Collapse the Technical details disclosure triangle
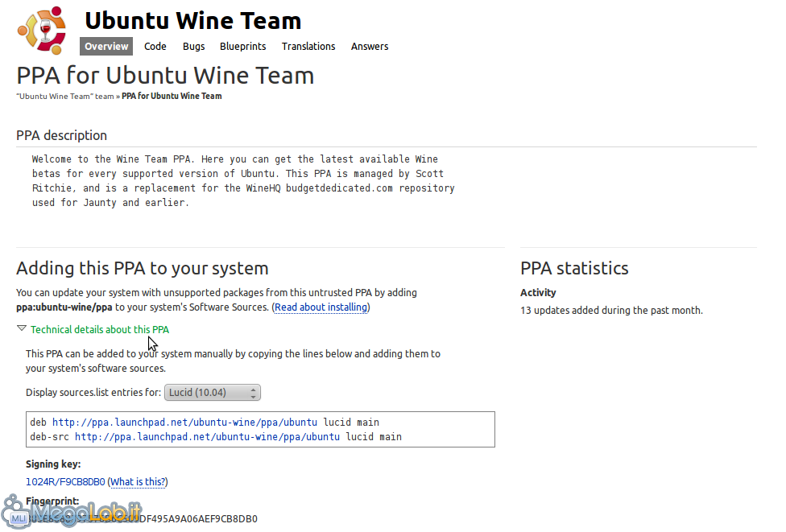786x532 pixels. tap(22, 329)
